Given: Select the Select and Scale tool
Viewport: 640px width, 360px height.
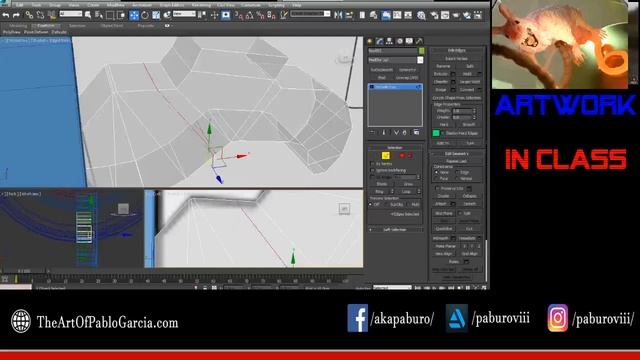Looking at the screenshot, I should coord(156,16).
